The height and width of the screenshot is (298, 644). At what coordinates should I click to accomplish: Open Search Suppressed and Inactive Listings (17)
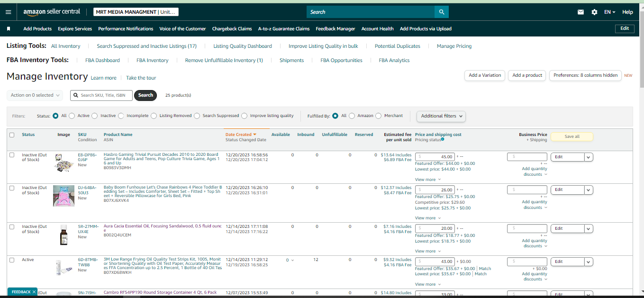146,46
